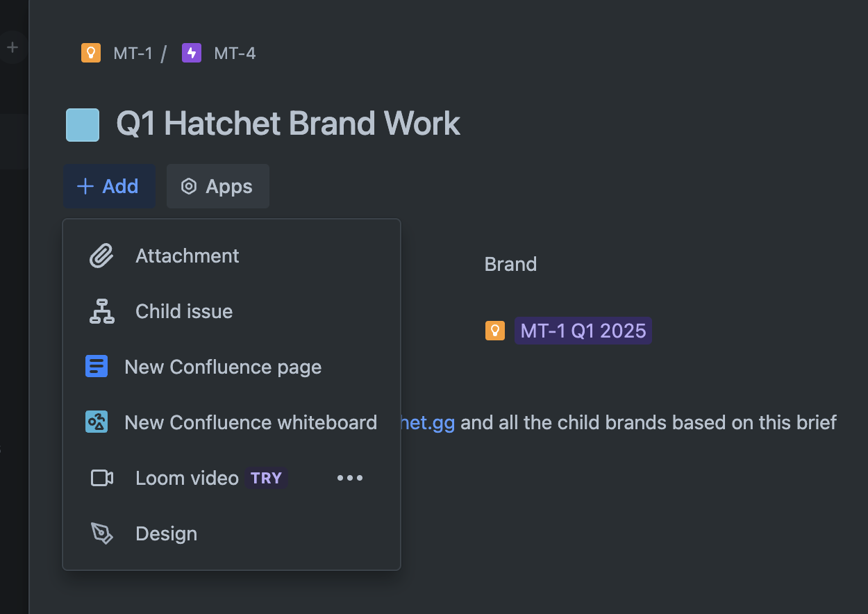Viewport: 868px width, 614px height.
Task: Click the Q1 Hatchet Brand Work title
Action: (x=288, y=124)
